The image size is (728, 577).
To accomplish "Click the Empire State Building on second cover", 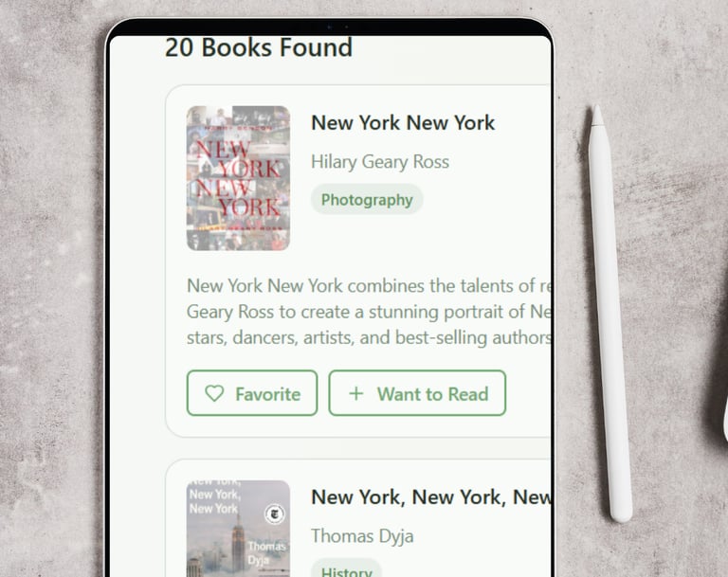I will (238, 544).
